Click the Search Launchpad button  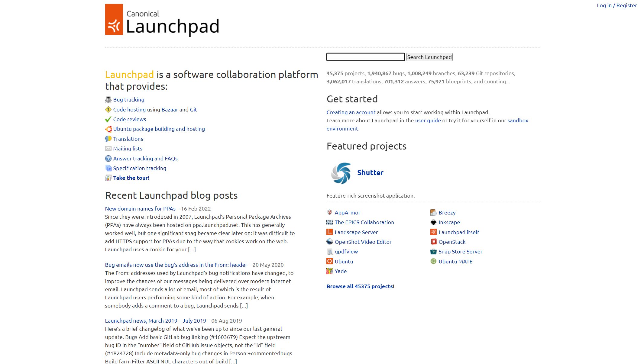point(429,57)
